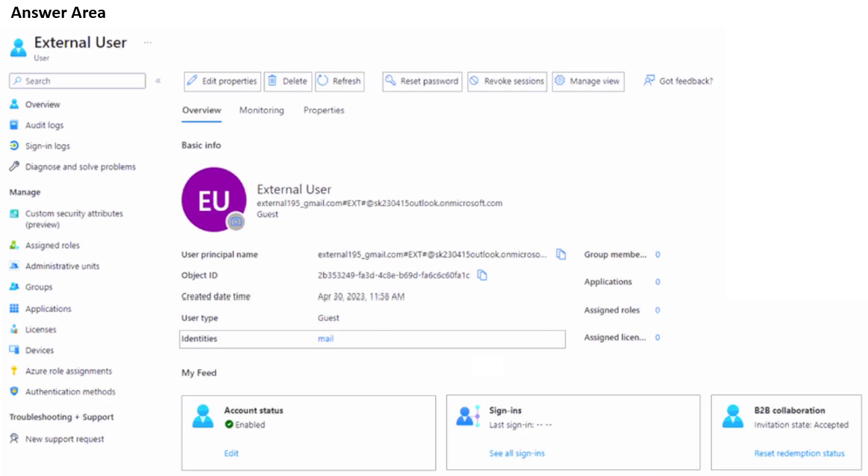868x476 pixels.
Task: Click the mail identities link
Action: click(x=325, y=339)
